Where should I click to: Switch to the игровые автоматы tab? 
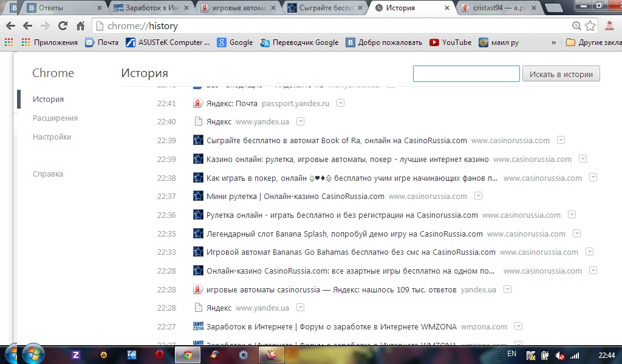[x=238, y=7]
